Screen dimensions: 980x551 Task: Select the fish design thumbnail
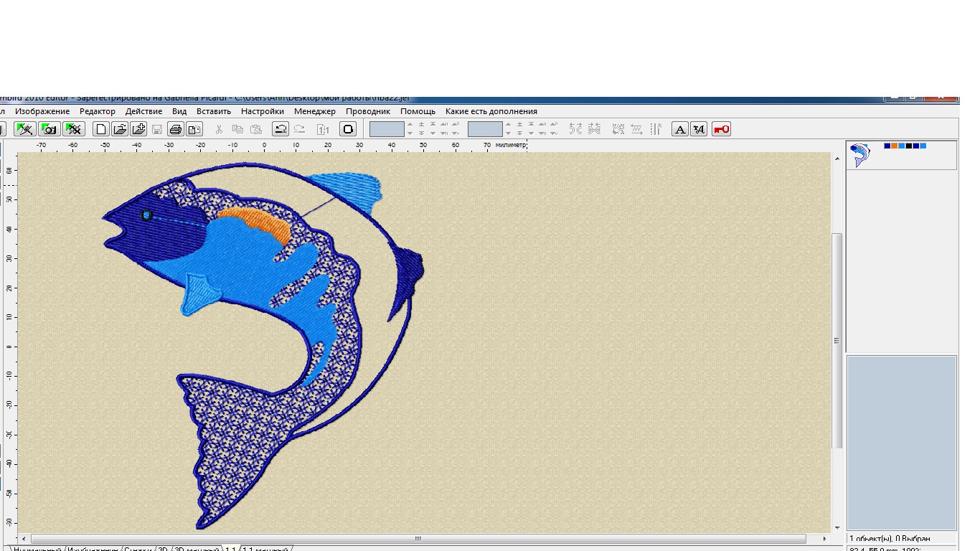(859, 155)
